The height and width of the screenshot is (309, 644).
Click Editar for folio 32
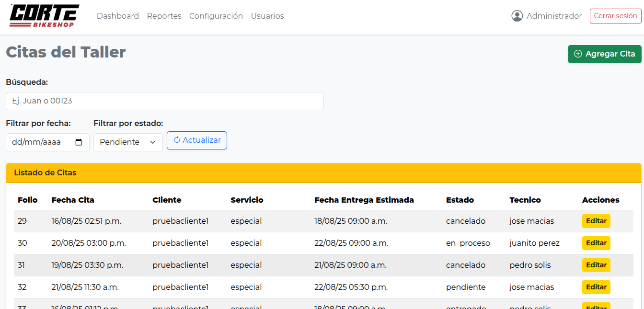tap(596, 287)
